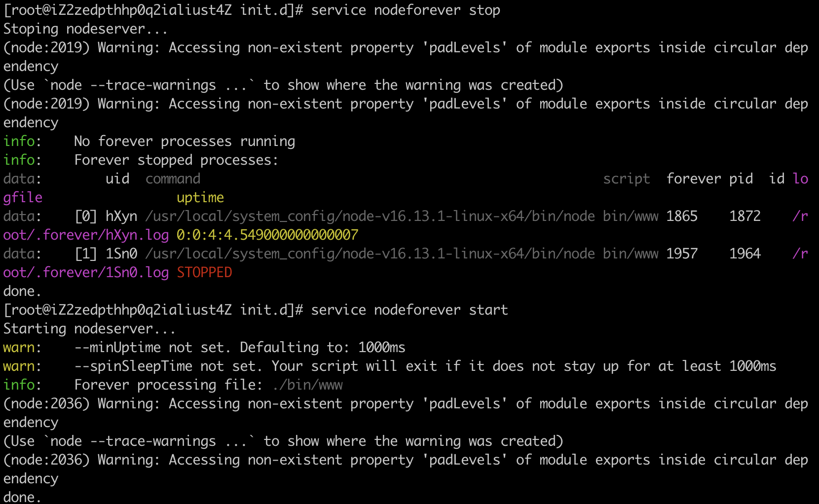819x504 pixels.
Task: Click the 'service nodeforever stop' command text
Action: 406,10
